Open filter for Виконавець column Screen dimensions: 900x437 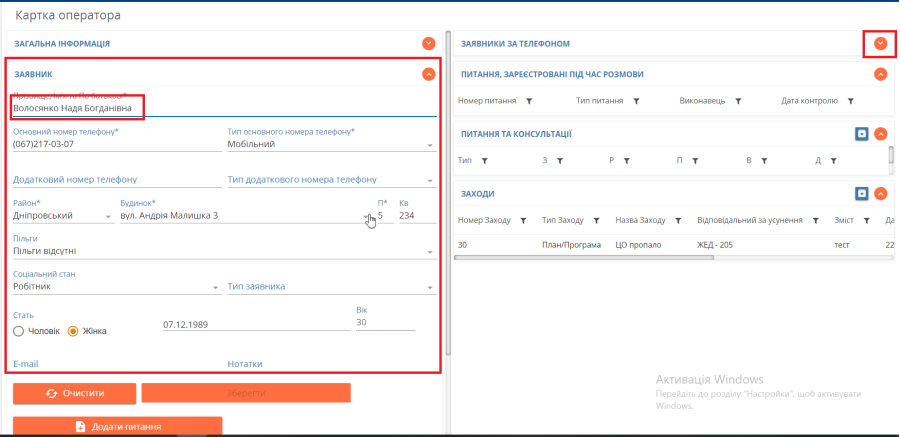(737, 101)
